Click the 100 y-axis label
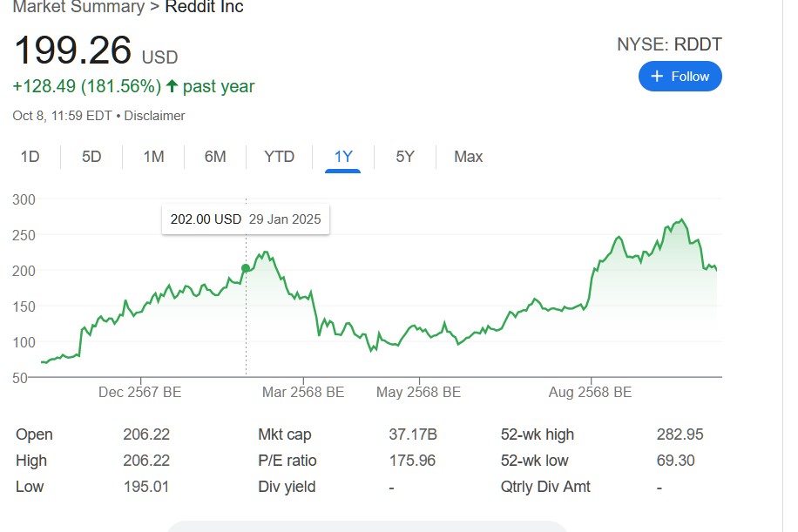Image resolution: width=798 pixels, height=532 pixels. coord(24,342)
